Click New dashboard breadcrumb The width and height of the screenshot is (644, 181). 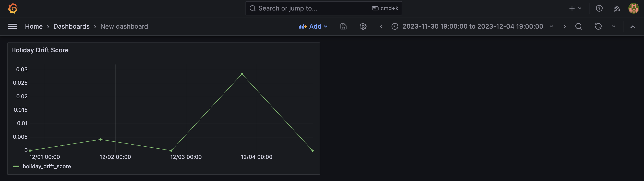click(124, 27)
